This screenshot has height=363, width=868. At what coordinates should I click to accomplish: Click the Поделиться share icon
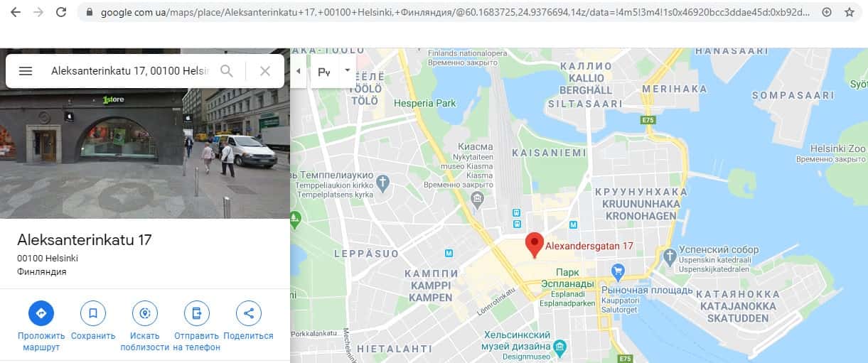pyautogui.click(x=248, y=313)
